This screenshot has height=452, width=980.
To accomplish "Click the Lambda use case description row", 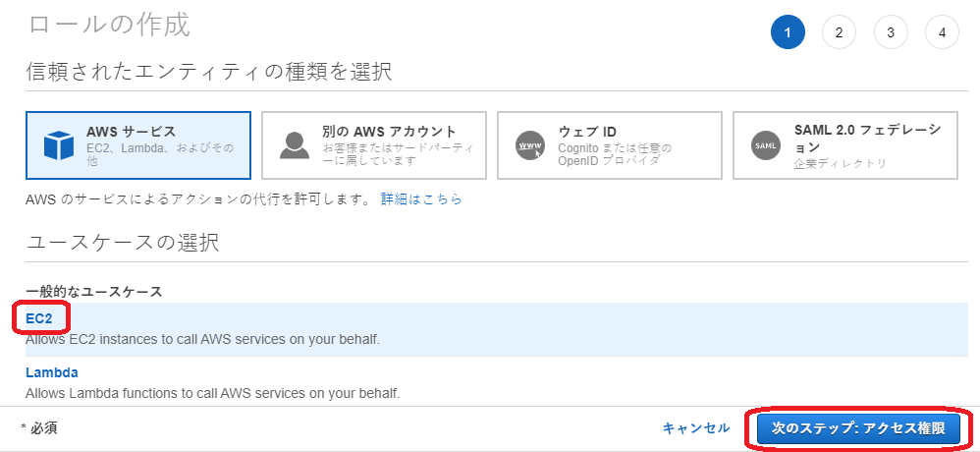I will tap(212, 393).
